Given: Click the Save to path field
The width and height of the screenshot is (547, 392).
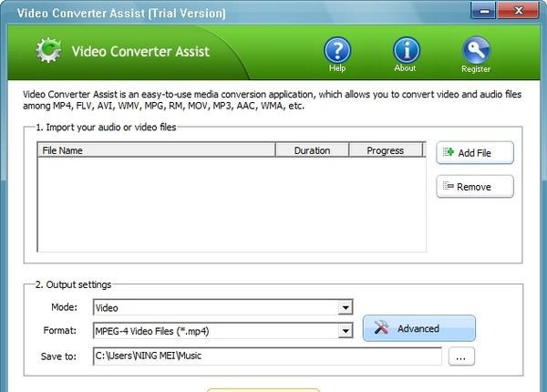Looking at the screenshot, I should (267, 356).
